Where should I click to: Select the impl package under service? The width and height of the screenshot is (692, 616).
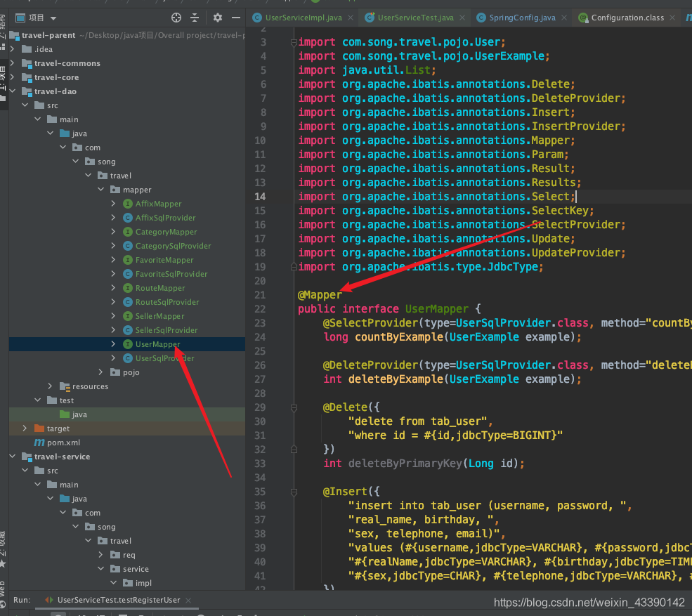143,583
